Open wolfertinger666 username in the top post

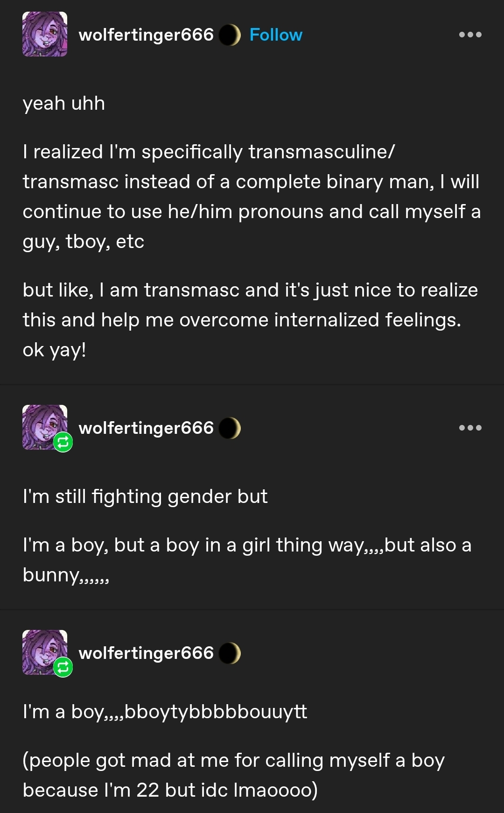pyautogui.click(x=146, y=35)
